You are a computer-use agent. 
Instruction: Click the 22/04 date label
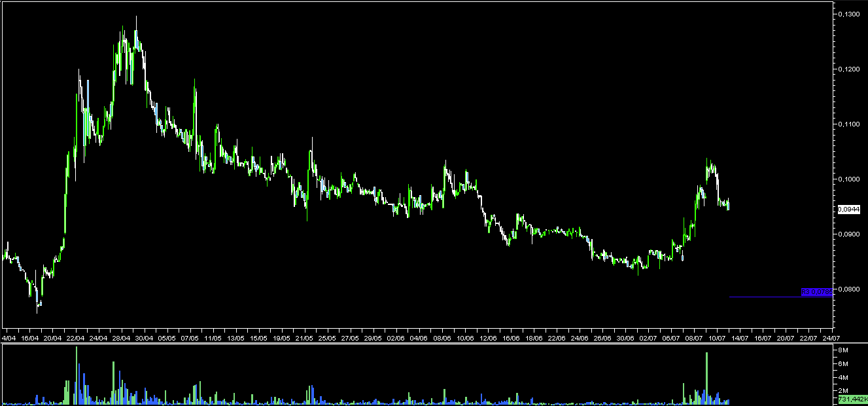75,339
